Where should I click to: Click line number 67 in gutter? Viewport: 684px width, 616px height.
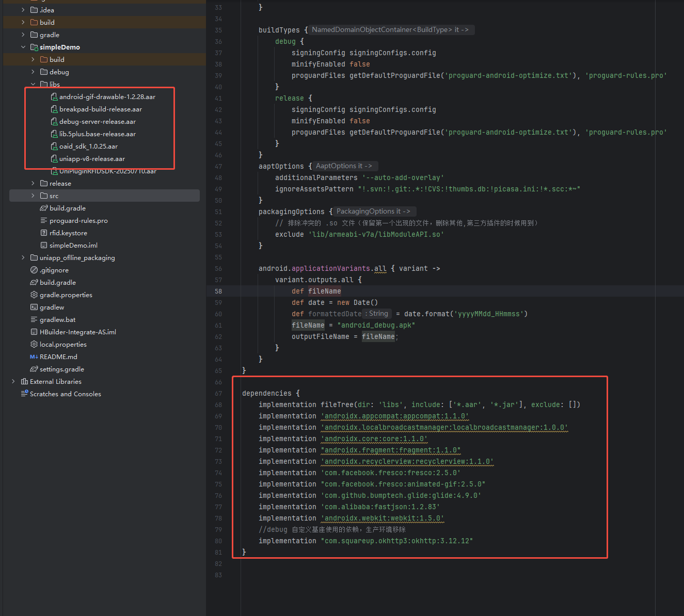[218, 393]
